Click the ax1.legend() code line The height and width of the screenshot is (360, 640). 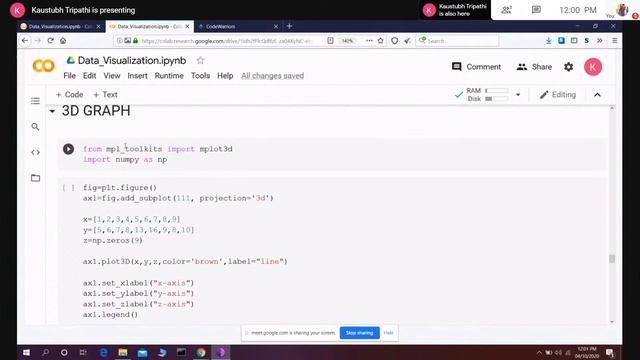point(110,315)
